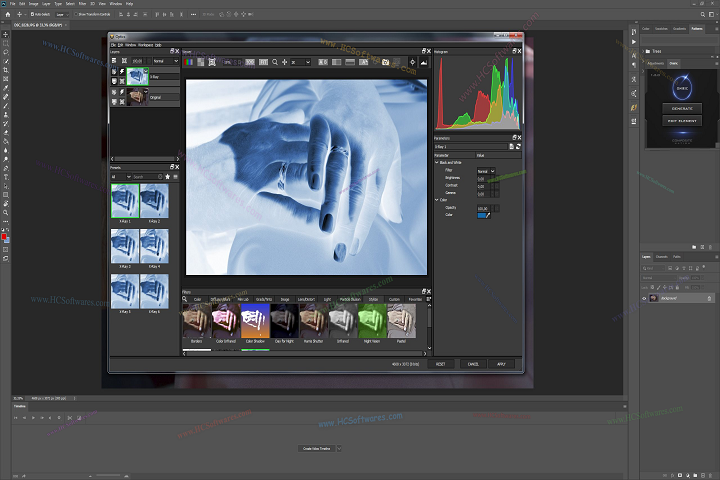This screenshot has width=720, height=480.
Task: Click the play actions icon in Photoshop side strip
Action: [634, 42]
